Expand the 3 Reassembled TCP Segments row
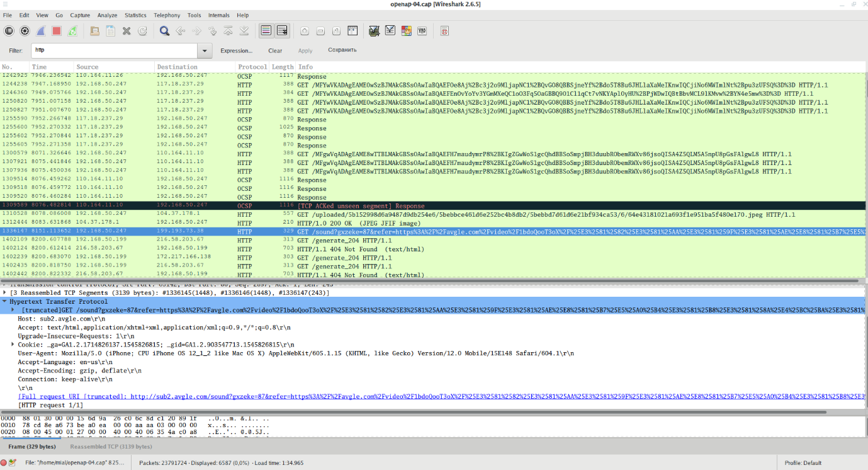868x470 pixels. click(4, 293)
